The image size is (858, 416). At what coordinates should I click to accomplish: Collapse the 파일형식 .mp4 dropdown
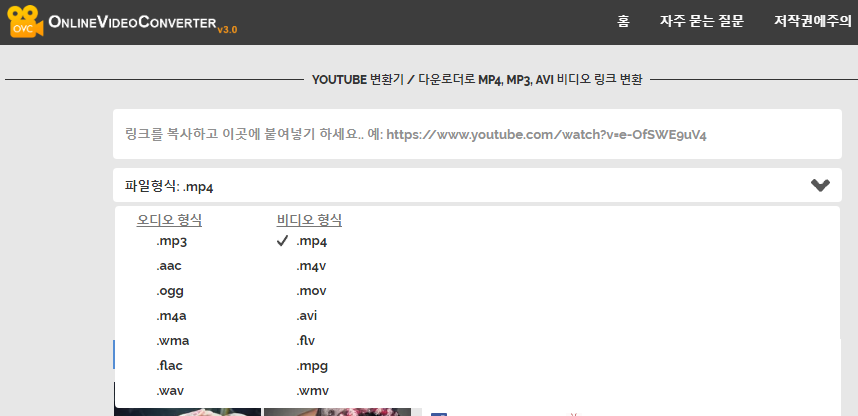click(x=477, y=186)
